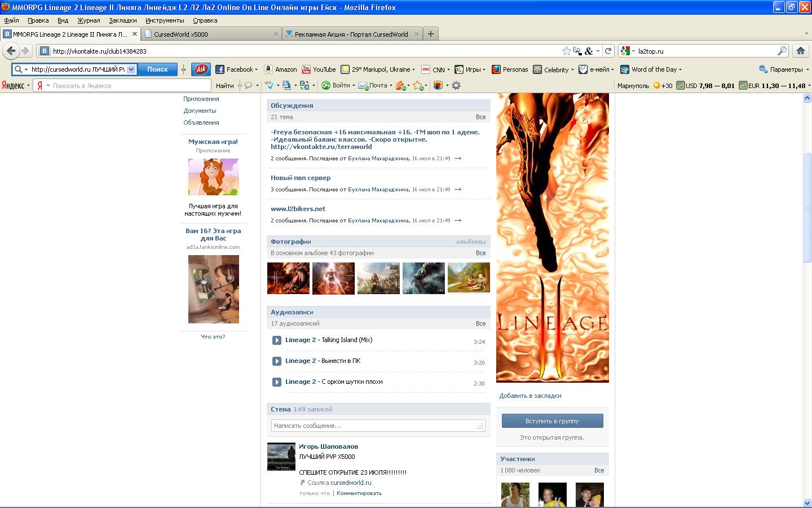This screenshot has height=508, width=812.
Task: Click the Yandex spell-check ABC icon
Action: point(270,85)
